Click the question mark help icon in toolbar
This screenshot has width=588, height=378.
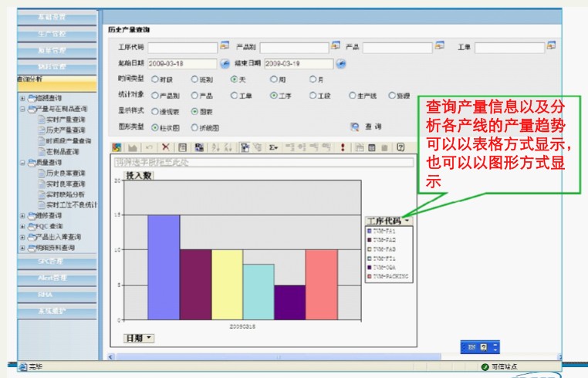[400, 147]
